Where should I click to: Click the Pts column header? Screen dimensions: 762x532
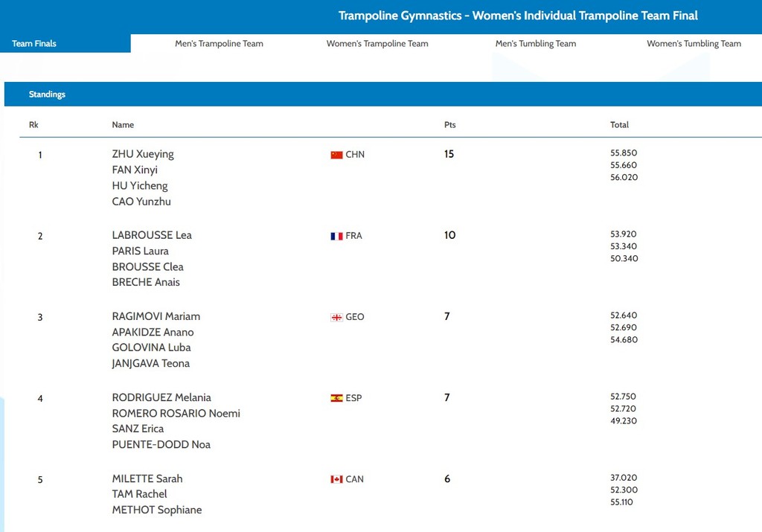click(x=449, y=125)
